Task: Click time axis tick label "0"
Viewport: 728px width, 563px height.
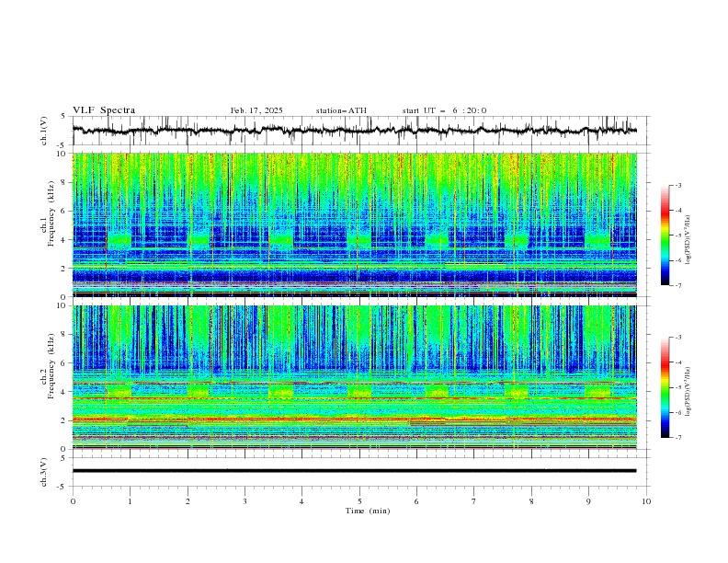Action: click(x=73, y=501)
